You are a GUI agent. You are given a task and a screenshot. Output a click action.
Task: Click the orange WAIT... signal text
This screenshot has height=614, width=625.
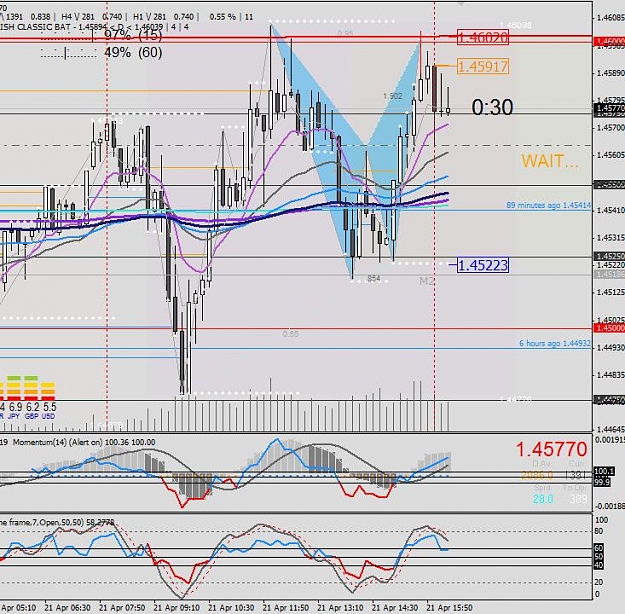(550, 161)
